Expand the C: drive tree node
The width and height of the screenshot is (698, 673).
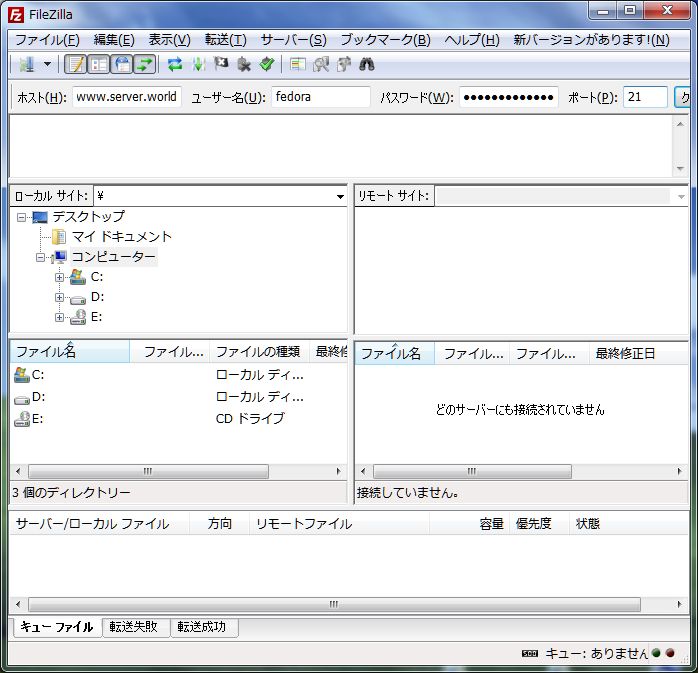[59, 277]
